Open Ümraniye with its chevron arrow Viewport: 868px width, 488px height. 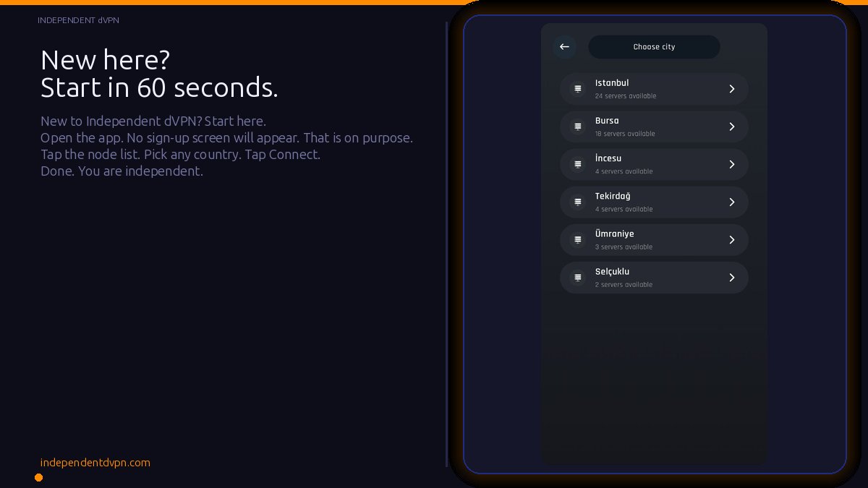[x=732, y=239]
